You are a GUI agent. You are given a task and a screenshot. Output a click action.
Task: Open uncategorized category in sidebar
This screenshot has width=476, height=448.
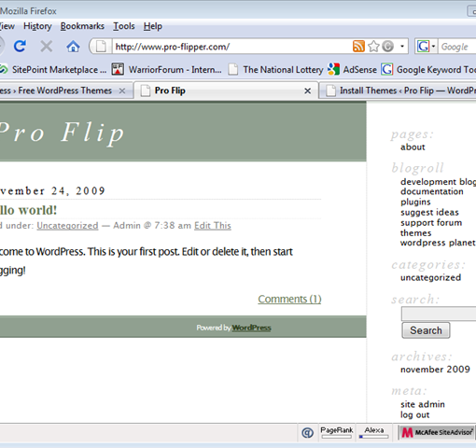click(x=430, y=277)
